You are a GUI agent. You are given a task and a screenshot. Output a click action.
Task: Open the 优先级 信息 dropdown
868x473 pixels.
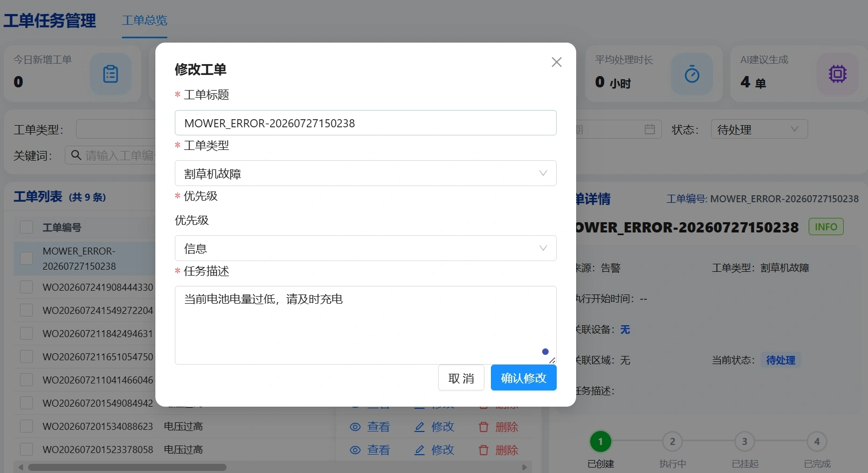coord(365,248)
